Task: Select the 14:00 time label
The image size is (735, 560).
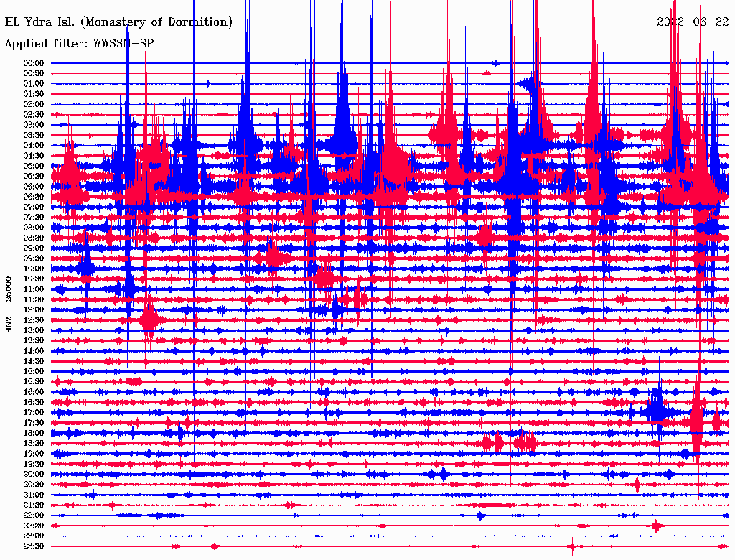Action: (x=34, y=351)
